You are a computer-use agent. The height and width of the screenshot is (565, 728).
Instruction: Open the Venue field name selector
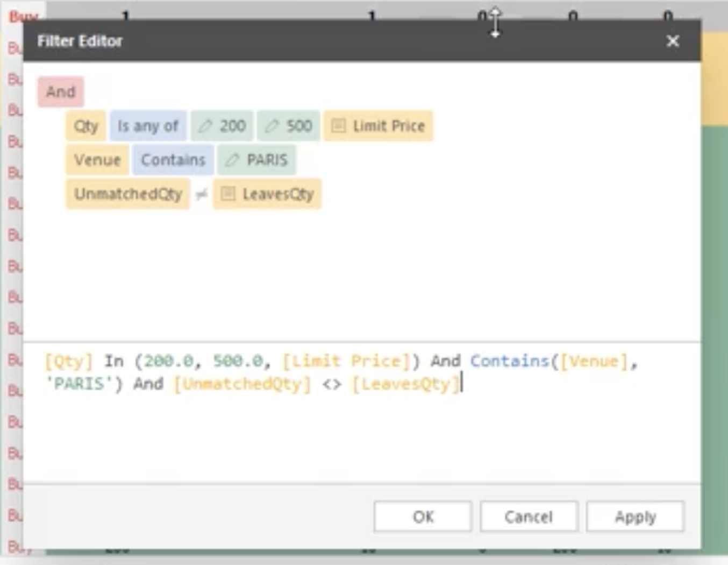(97, 160)
